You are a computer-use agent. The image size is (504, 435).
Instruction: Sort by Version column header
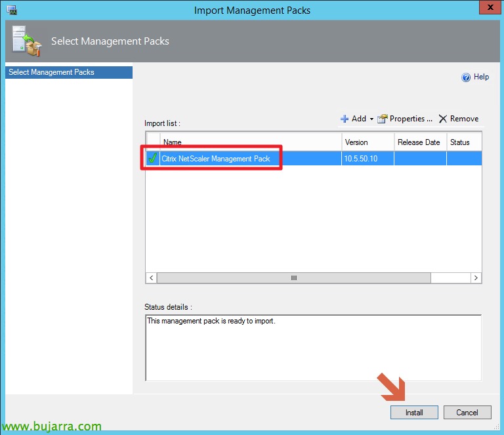(367, 142)
